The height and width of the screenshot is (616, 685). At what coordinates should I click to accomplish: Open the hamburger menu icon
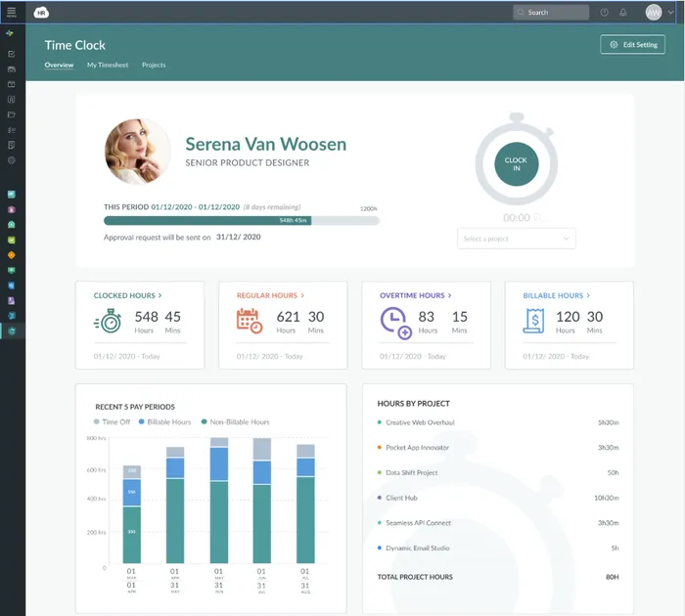pos(12,13)
